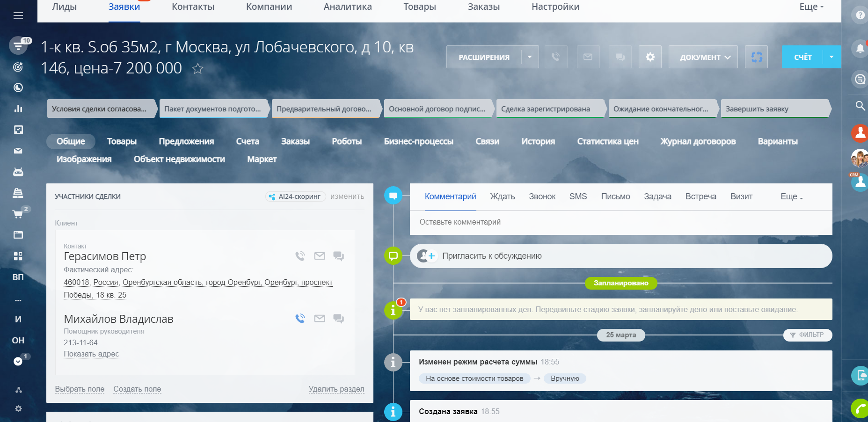
Task: Open contact Герасимов Петр
Action: coord(105,256)
